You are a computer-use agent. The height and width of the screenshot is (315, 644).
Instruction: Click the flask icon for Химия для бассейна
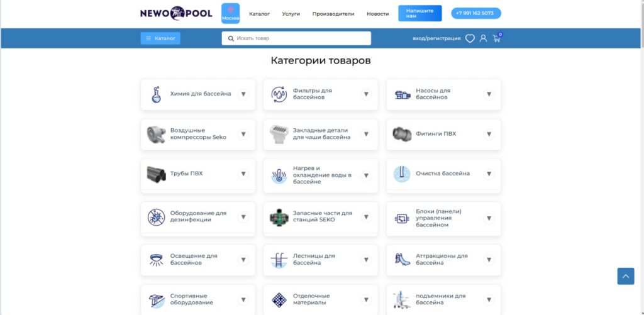click(156, 94)
